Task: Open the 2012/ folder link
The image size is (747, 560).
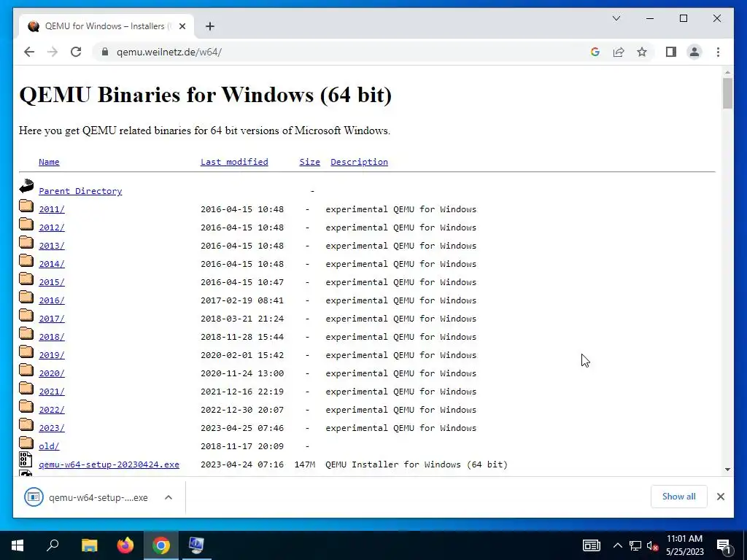Action: [52, 227]
